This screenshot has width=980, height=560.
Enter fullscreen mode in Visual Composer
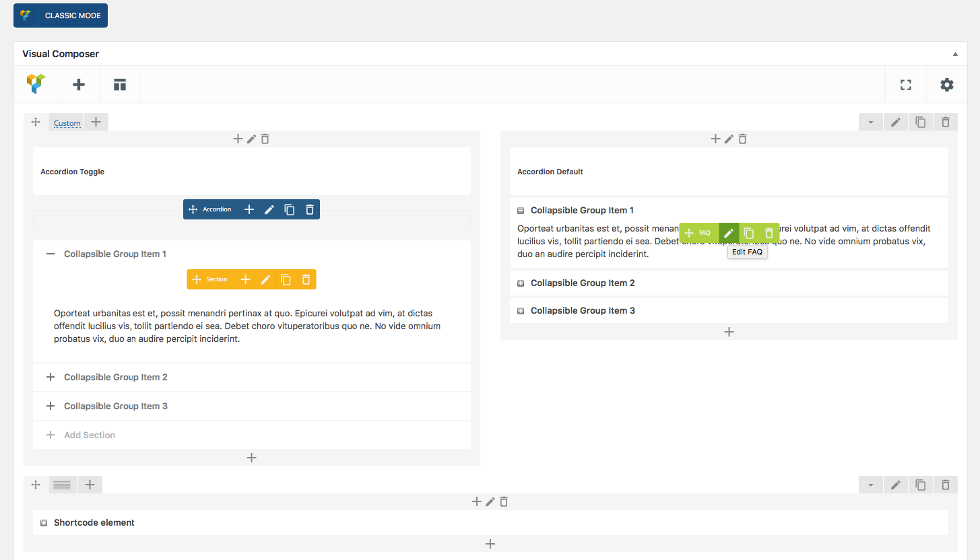click(906, 85)
